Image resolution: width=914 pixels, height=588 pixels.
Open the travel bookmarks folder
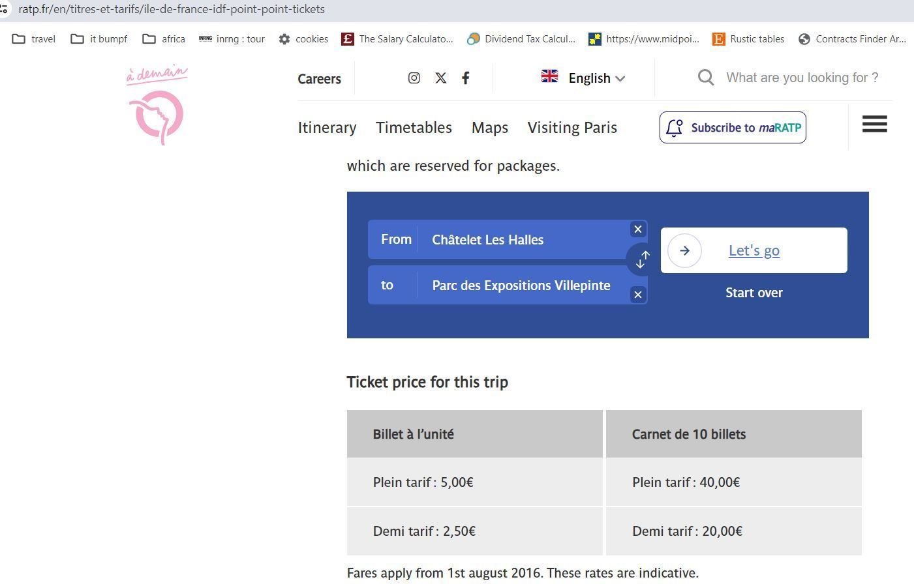coord(34,39)
